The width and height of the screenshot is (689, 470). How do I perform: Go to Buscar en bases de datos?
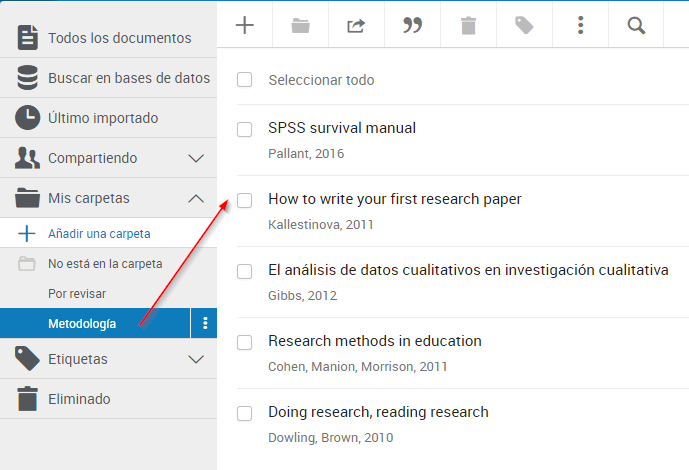point(128,78)
